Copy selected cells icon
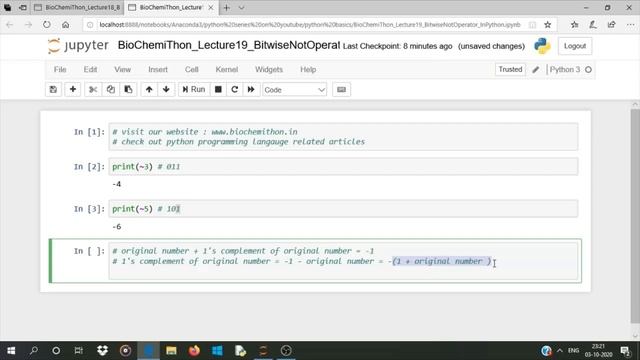This screenshot has width=640, height=360. tap(111, 89)
